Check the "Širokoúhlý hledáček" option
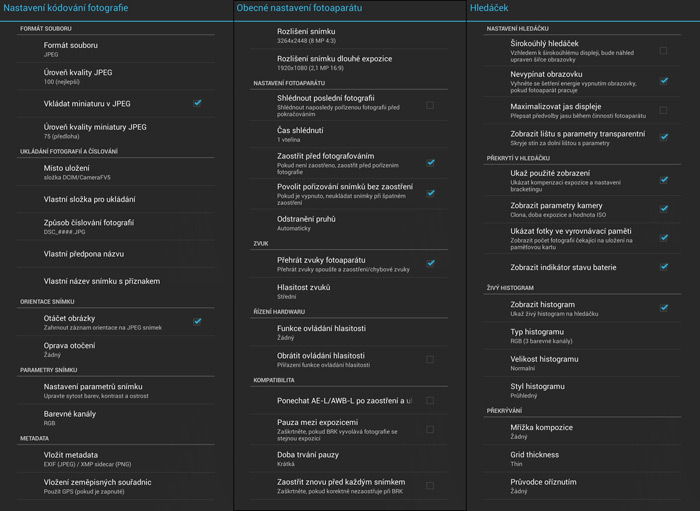This screenshot has width=700, height=511. tap(664, 49)
